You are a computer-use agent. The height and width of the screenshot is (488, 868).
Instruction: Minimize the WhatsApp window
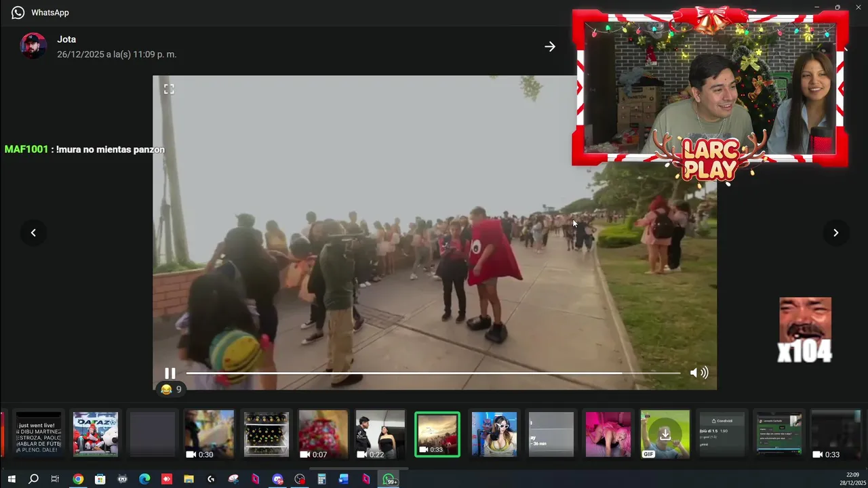coord(817,7)
